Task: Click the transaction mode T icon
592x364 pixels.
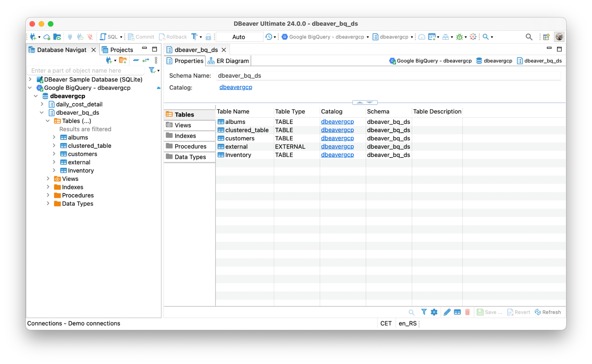Action: point(195,37)
